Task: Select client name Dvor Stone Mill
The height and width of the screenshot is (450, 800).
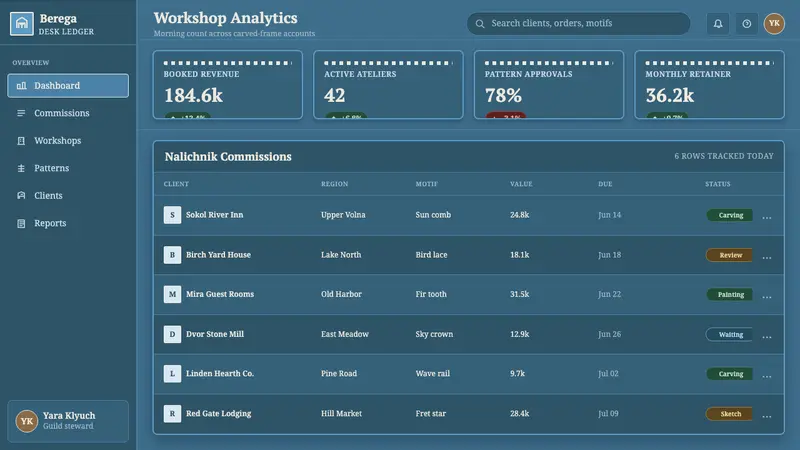Action: (215, 334)
